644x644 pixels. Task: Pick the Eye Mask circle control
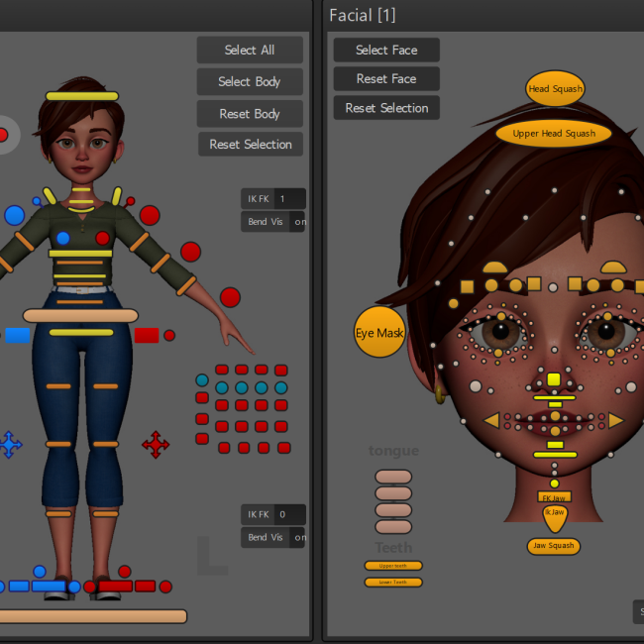tap(379, 332)
